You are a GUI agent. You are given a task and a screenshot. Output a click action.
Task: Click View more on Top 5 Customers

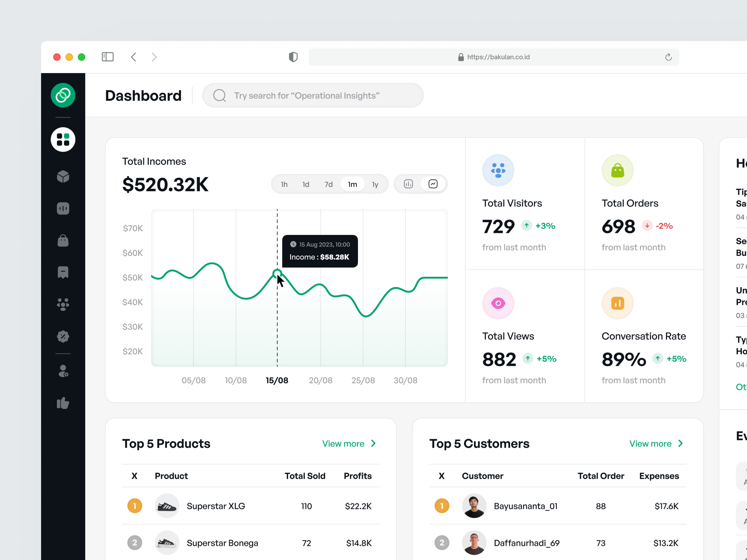click(650, 443)
